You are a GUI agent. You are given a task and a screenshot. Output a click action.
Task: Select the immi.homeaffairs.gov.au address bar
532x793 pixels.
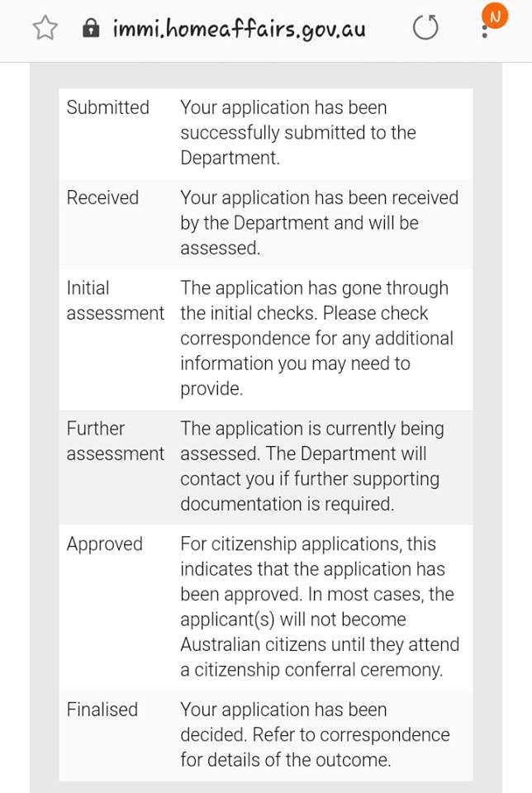click(x=239, y=29)
